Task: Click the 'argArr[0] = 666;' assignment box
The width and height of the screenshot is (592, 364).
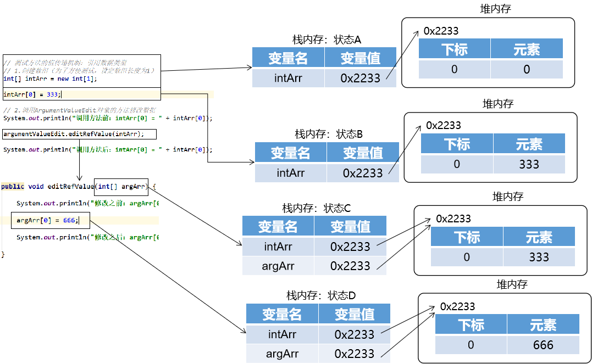Action: (x=48, y=221)
